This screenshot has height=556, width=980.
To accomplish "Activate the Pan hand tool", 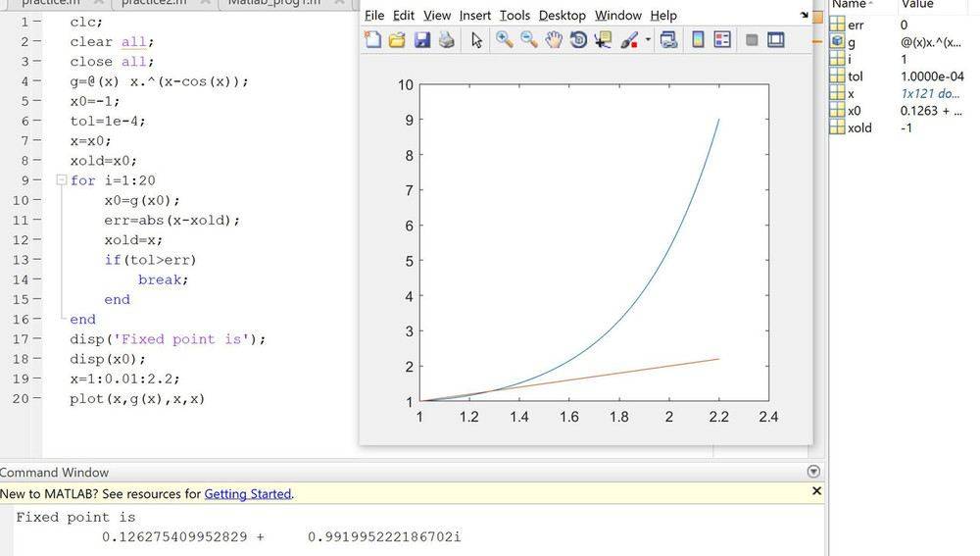I will (554, 40).
